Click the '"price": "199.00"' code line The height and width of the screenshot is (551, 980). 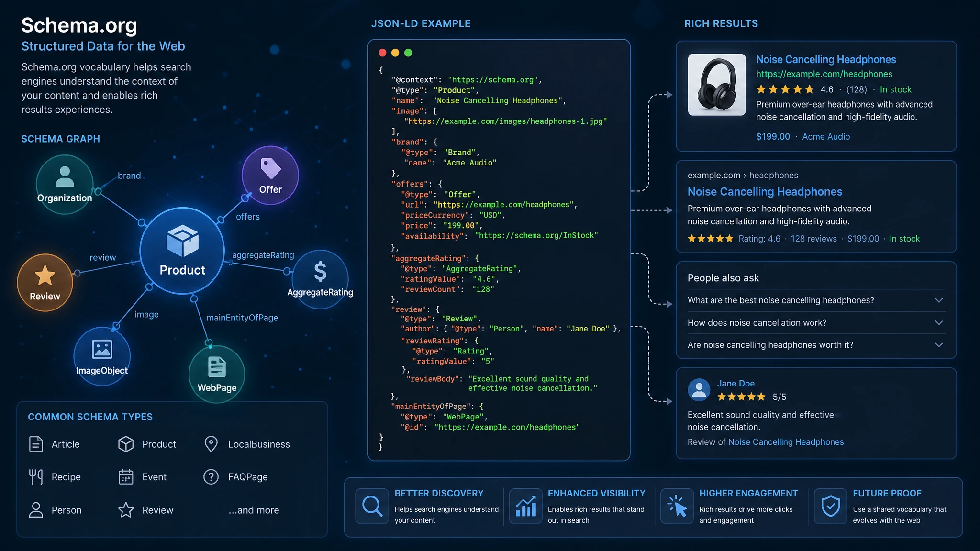point(442,226)
